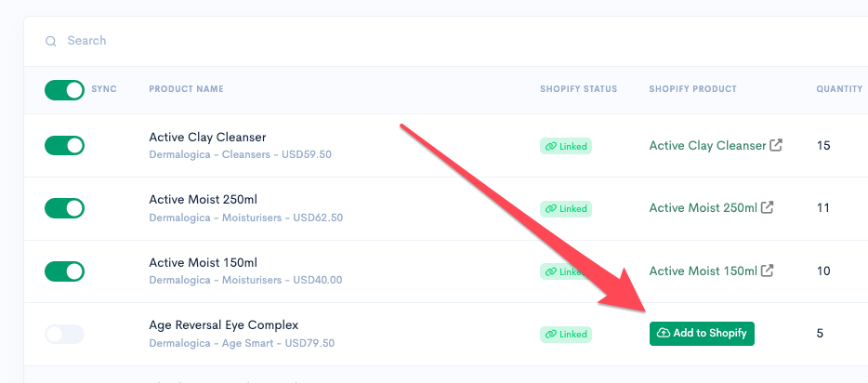Click Linked badge for Active Moist 250ml
Screen dimensions: 868x383
[x=566, y=208]
